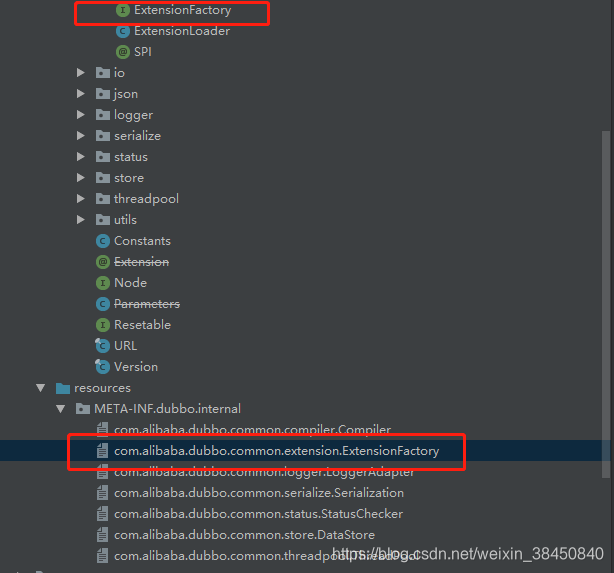This screenshot has height=573, width=614.
Task: Select the common.logger.LoggerAdapter file
Action: 264,472
